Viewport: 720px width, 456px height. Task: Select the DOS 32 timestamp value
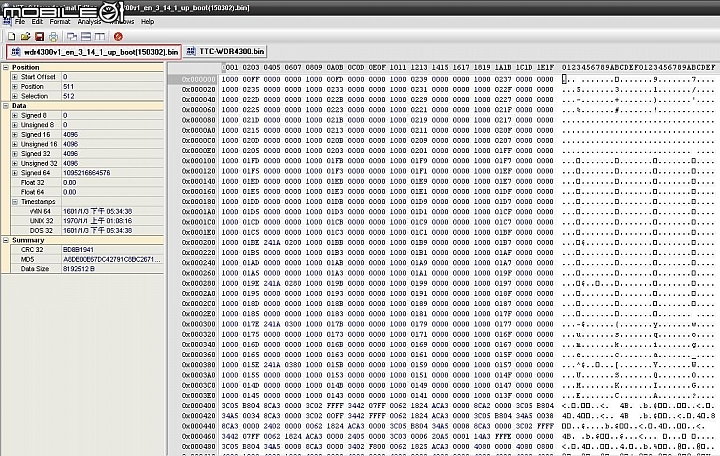[97, 231]
